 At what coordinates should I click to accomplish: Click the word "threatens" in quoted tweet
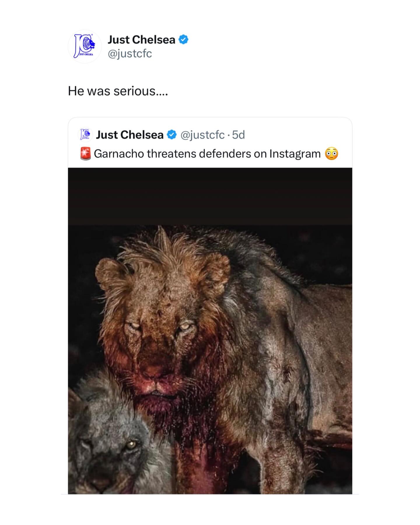coord(171,154)
